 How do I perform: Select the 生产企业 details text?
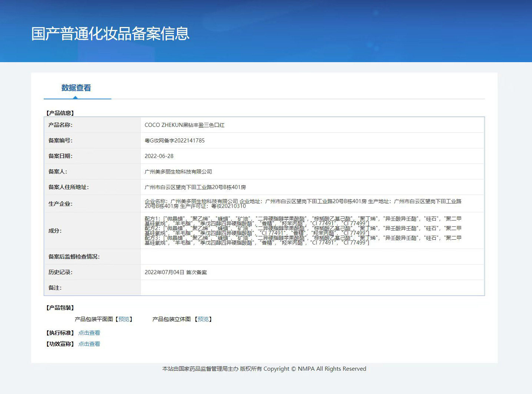[x=303, y=203]
